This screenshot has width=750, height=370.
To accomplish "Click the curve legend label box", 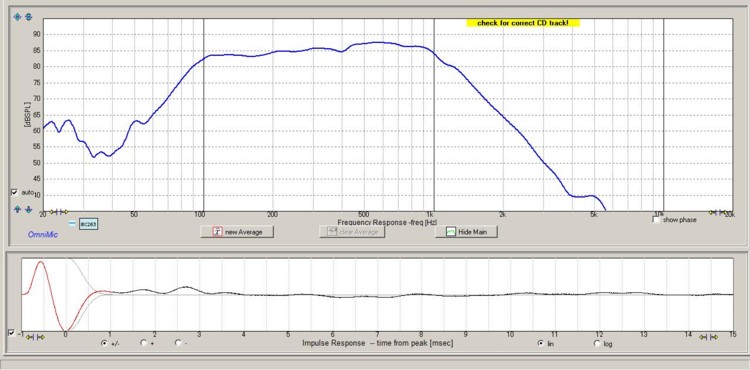I will click(88, 224).
